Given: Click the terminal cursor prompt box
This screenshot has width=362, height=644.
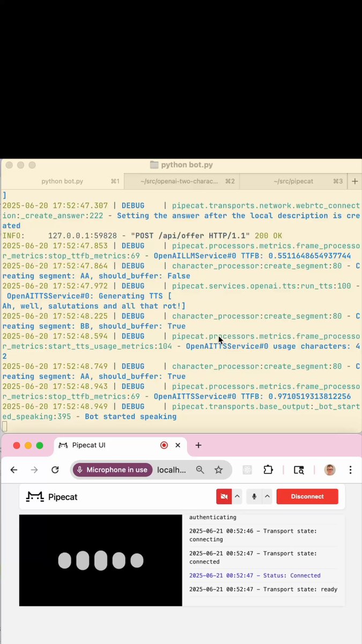Looking at the screenshot, I should pos(5,427).
